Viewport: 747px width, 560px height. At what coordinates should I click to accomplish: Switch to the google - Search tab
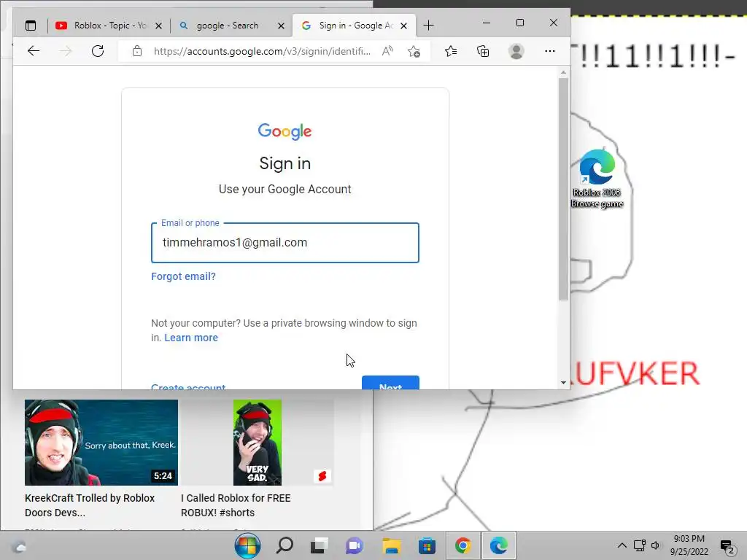[228, 26]
